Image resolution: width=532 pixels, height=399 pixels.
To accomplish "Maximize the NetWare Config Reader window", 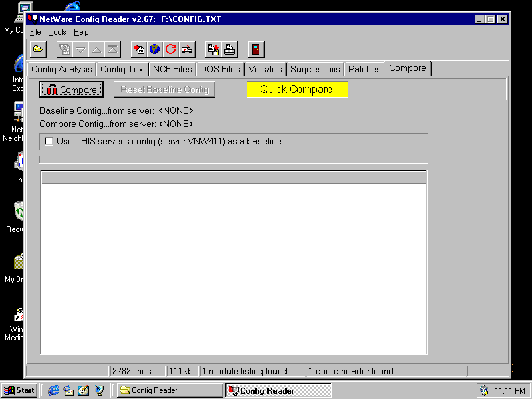I will [490, 19].
